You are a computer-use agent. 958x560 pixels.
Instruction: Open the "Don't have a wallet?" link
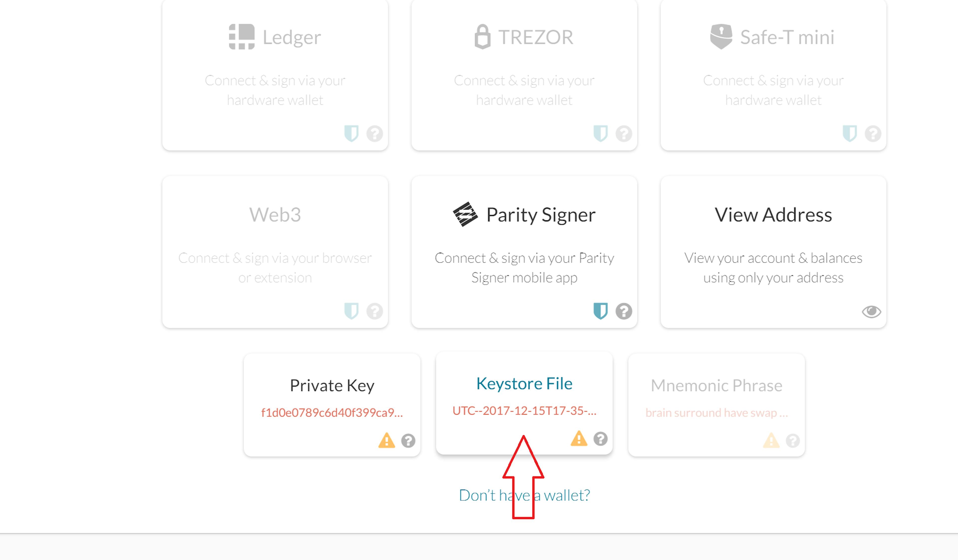pos(524,495)
